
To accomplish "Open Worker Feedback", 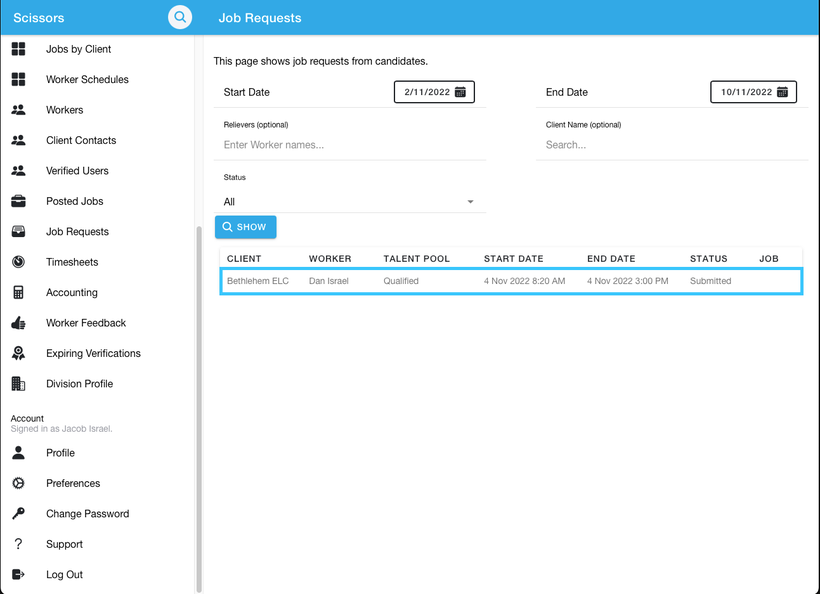I will [x=86, y=323].
